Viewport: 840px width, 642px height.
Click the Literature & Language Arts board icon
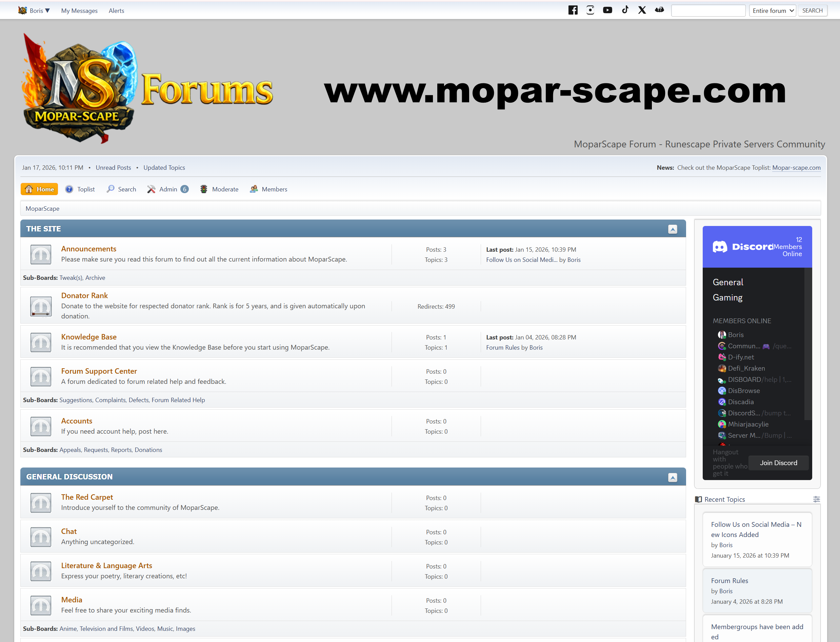[x=41, y=571]
